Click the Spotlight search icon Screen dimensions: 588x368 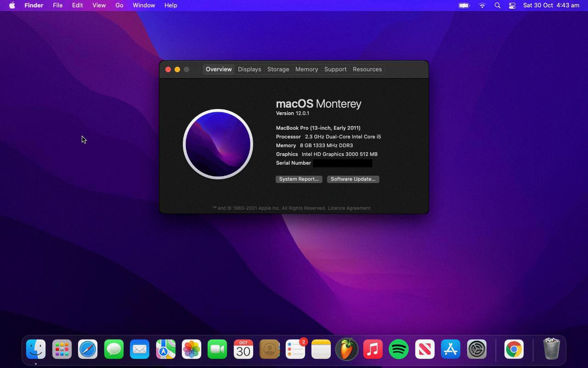pyautogui.click(x=497, y=6)
